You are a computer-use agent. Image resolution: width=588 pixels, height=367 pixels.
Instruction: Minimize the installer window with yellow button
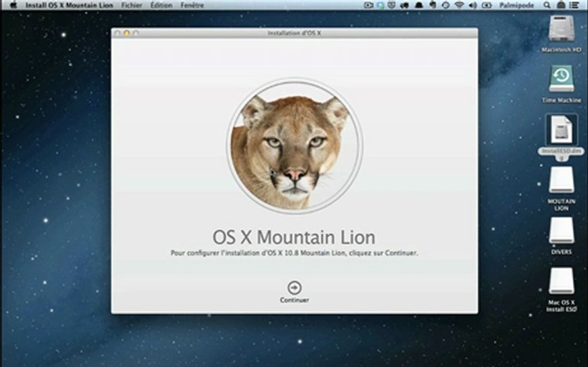tap(126, 33)
